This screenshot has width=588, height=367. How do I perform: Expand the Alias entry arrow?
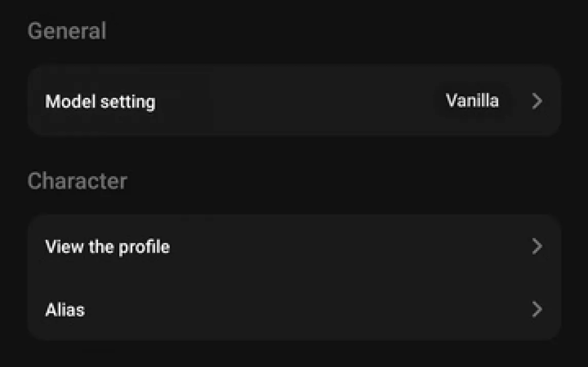(x=537, y=310)
